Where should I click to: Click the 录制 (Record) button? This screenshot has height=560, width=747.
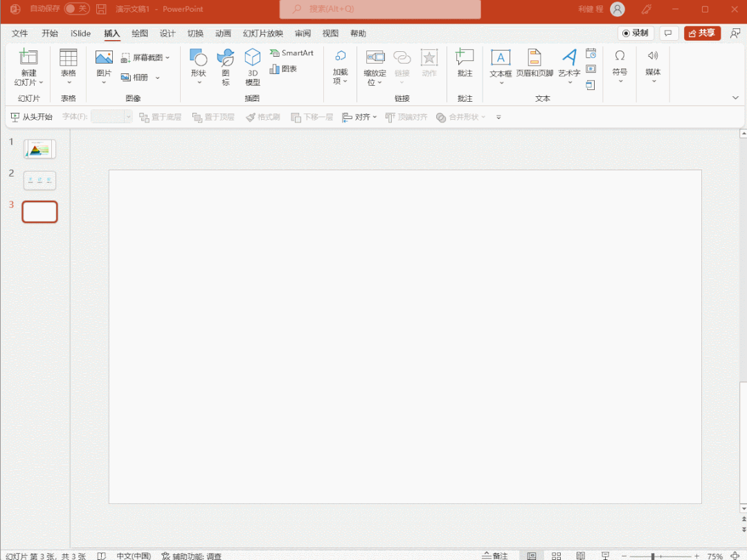(x=636, y=33)
